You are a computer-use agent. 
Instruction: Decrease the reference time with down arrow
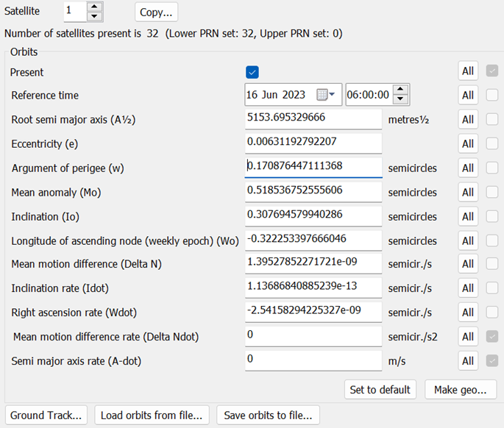[400, 99]
